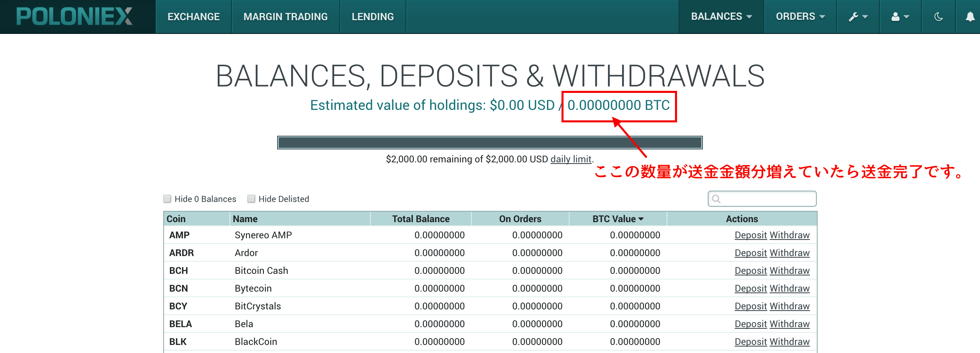Click Withdraw for BLK BlackCoin
Viewport: 980px width, 353px height.
coord(790,342)
